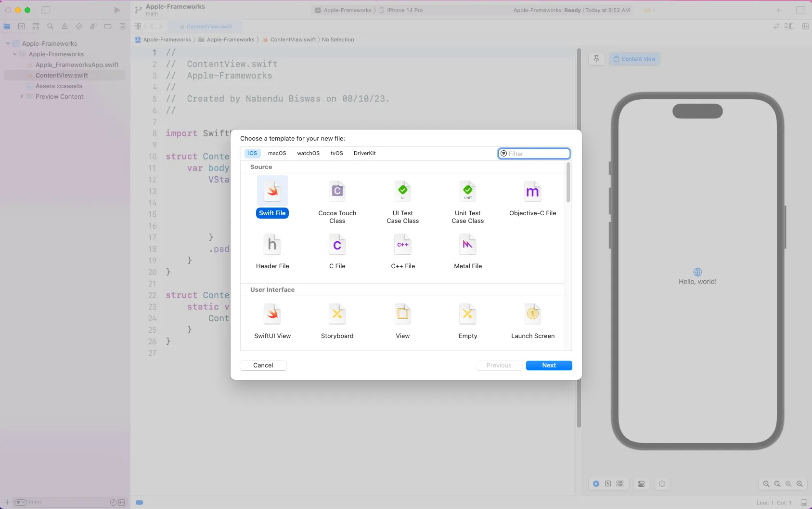Open the Project navigator folder icon
Screen dimensions: 812x509
7,26
